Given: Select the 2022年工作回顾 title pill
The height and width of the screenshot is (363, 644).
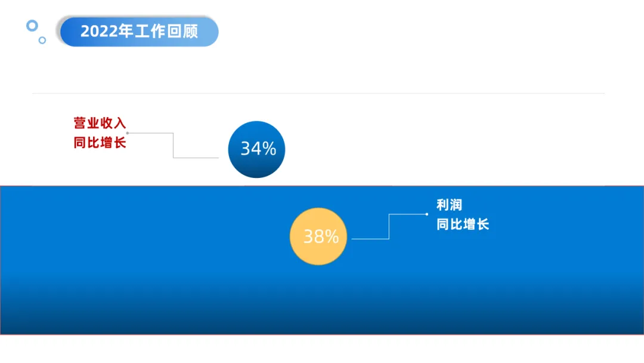Looking at the screenshot, I should (x=139, y=32).
